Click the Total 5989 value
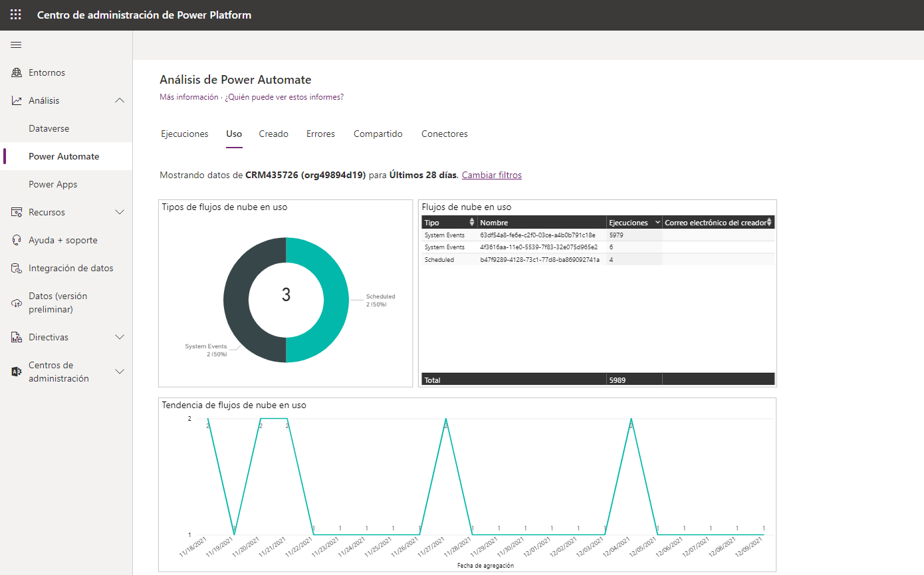The height and width of the screenshot is (575, 924). 618,380
